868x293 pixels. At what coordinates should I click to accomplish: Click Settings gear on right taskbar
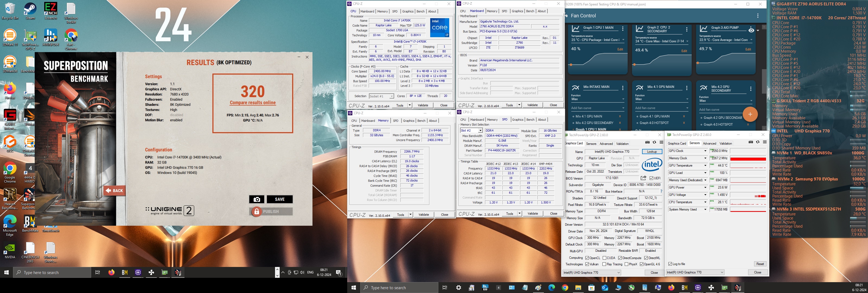pyautogui.click(x=459, y=288)
